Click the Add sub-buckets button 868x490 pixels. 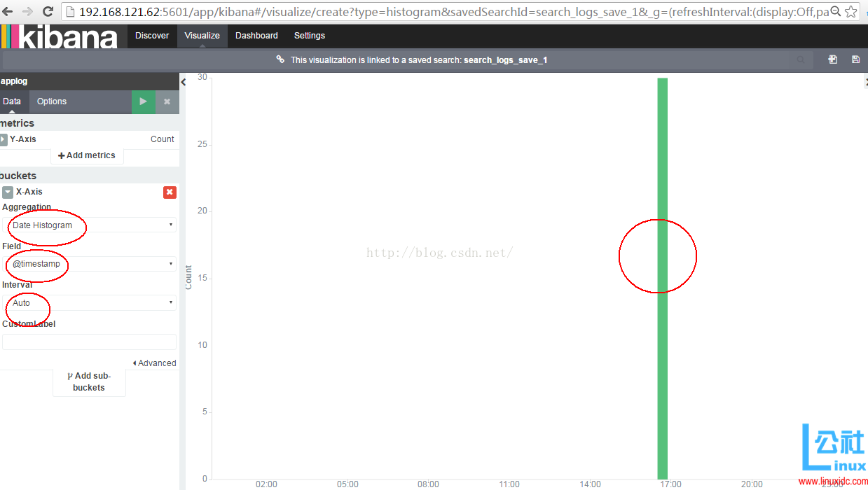(89, 381)
